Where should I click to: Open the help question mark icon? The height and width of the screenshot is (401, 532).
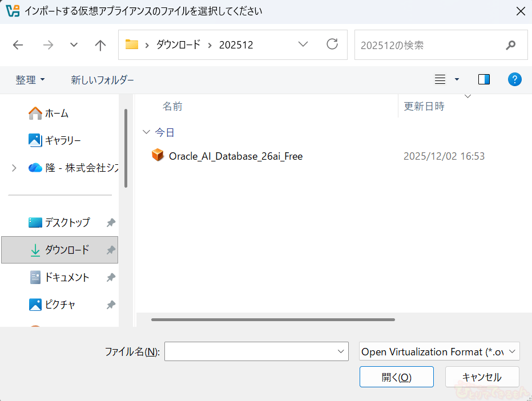pos(514,79)
